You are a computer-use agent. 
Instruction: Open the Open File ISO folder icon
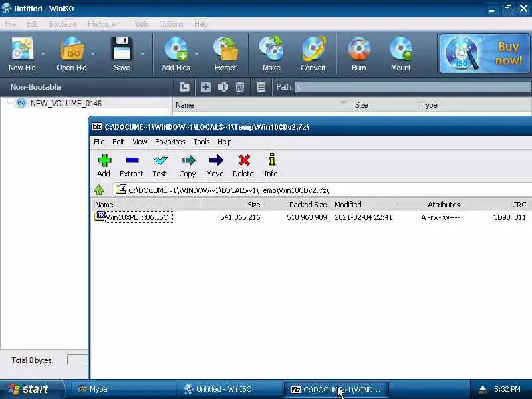pyautogui.click(x=72, y=49)
